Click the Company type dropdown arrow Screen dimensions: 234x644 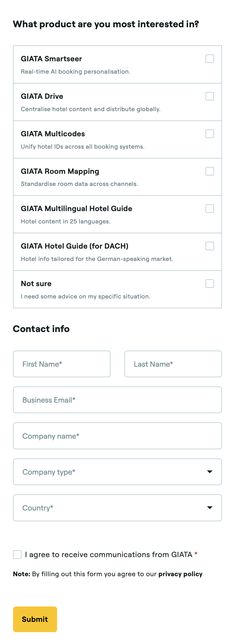pyautogui.click(x=210, y=472)
